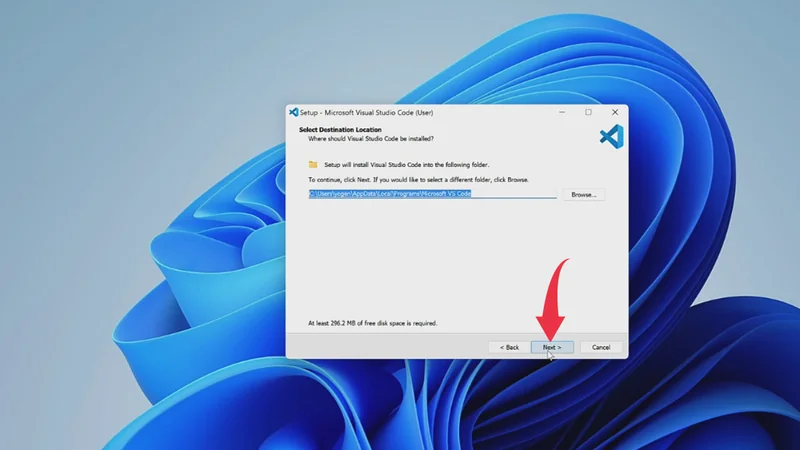Image resolution: width=800 pixels, height=450 pixels.
Task: Click the yellow folder icon
Action: point(313,164)
